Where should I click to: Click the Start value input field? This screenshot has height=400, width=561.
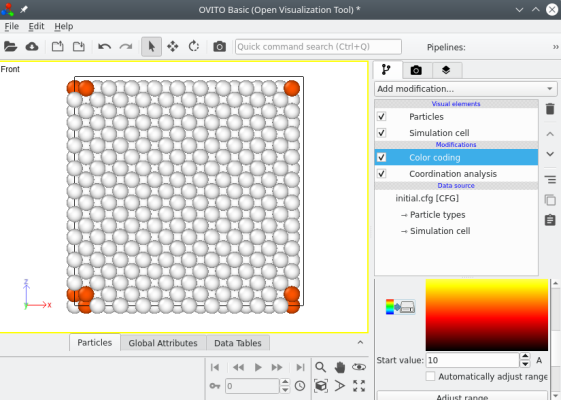pyautogui.click(x=472, y=360)
